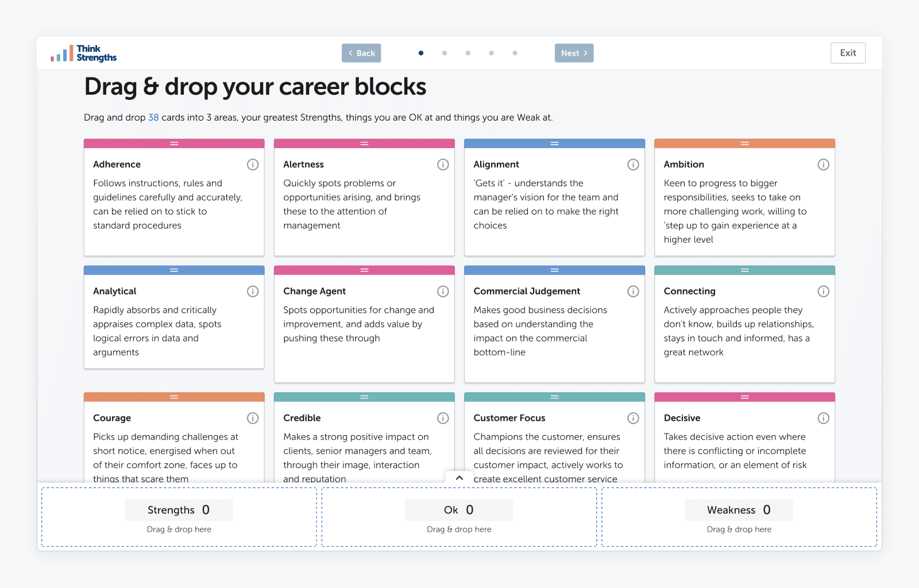Click the Strengths drop area label
Image resolution: width=919 pixels, height=588 pixels.
[179, 510]
